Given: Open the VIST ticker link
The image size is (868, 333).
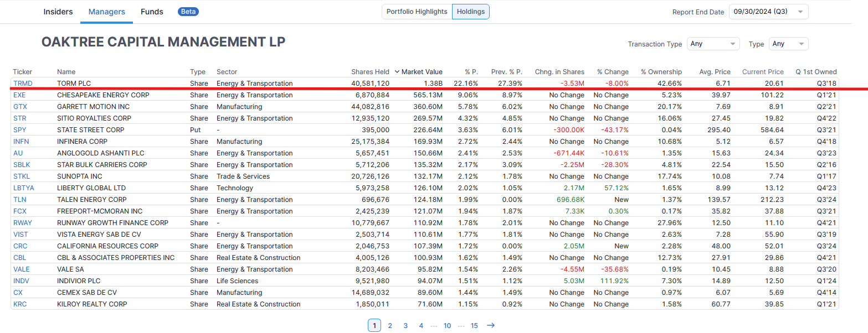Looking at the screenshot, I should [20, 235].
